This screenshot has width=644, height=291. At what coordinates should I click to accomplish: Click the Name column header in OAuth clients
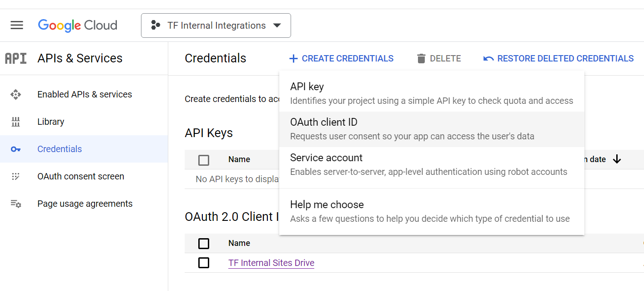(x=239, y=243)
